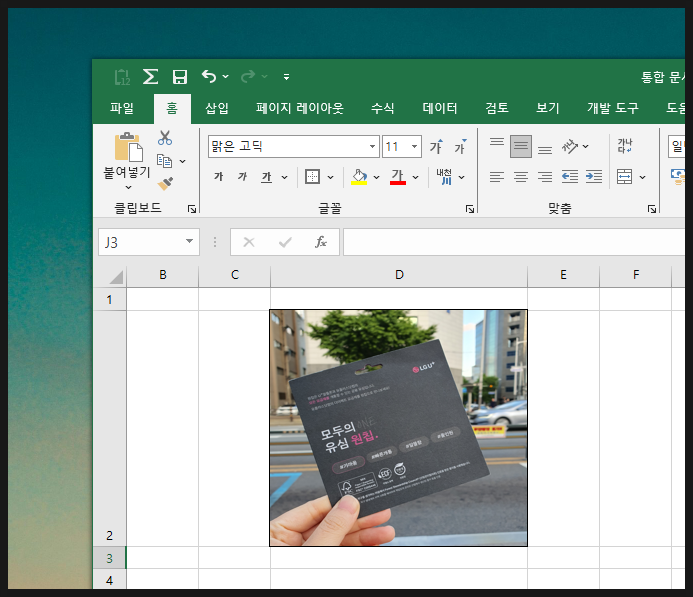Open the undo history dropdown arrow

click(225, 77)
